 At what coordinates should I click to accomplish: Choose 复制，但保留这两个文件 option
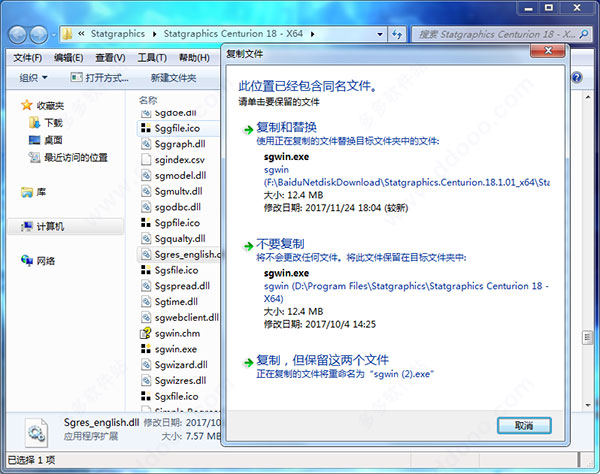click(323, 360)
